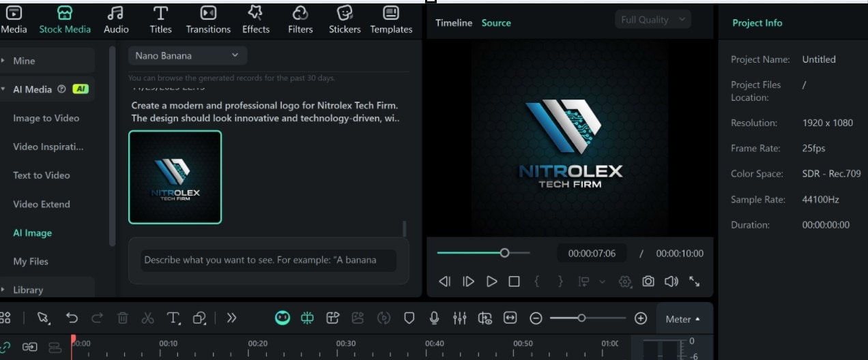Open the preview volume control
This screenshot has height=360, width=868.
tap(671, 282)
